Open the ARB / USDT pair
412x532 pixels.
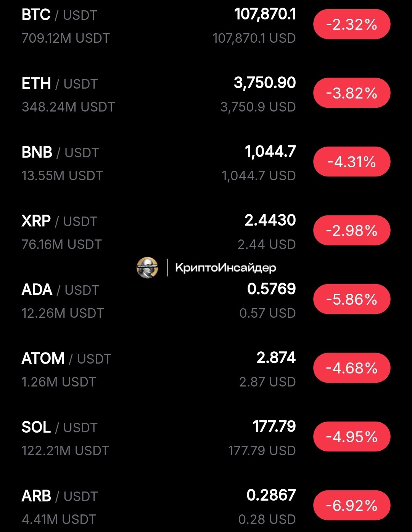60,496
